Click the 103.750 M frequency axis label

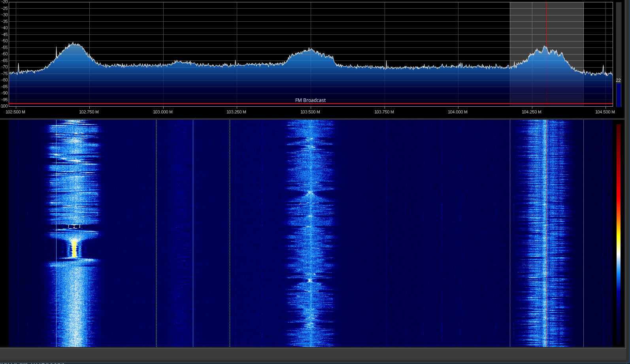(x=384, y=112)
